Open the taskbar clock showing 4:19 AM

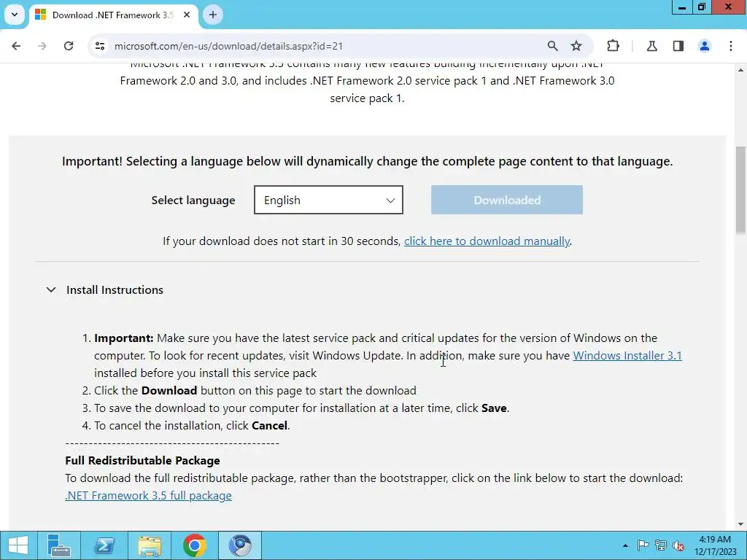point(715,545)
